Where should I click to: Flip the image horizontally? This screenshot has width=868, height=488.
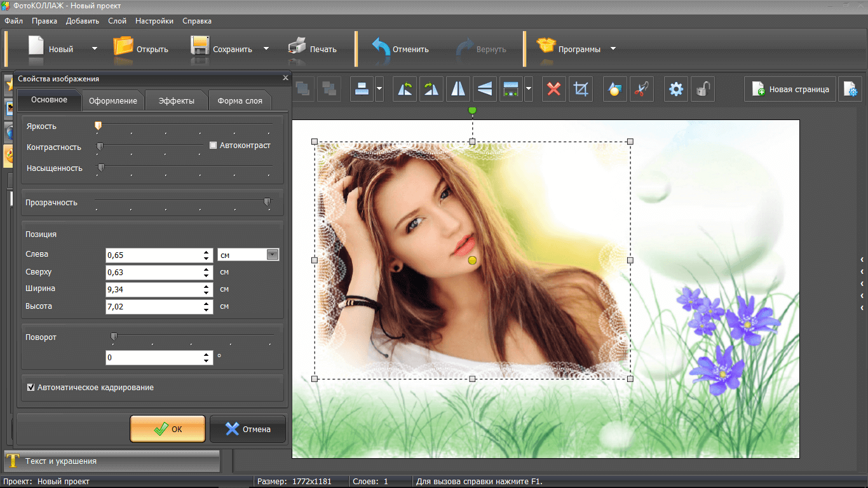pos(458,90)
